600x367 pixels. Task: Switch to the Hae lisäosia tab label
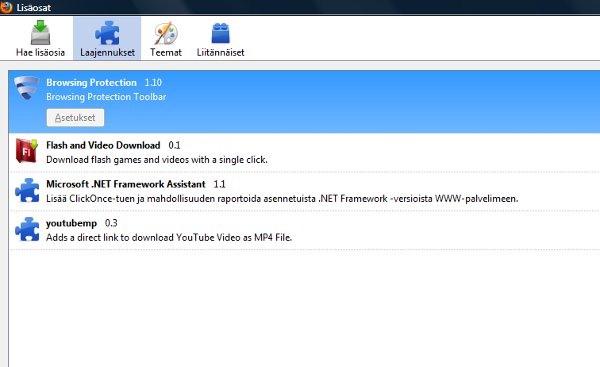(40, 52)
